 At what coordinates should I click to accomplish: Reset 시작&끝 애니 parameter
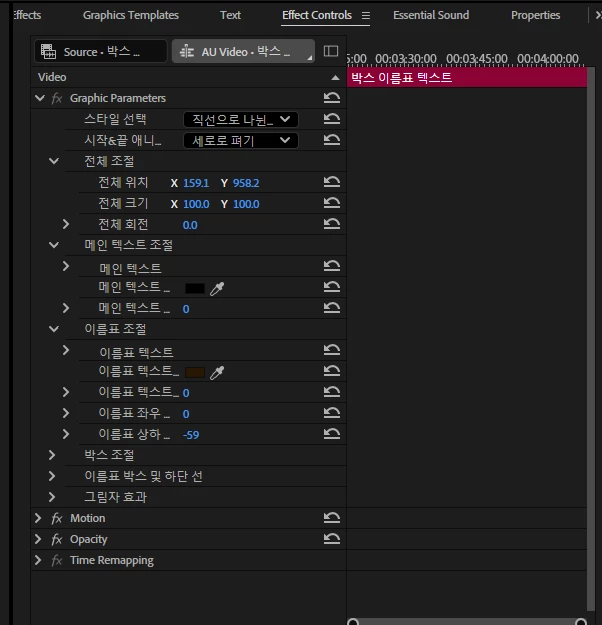pos(332,140)
